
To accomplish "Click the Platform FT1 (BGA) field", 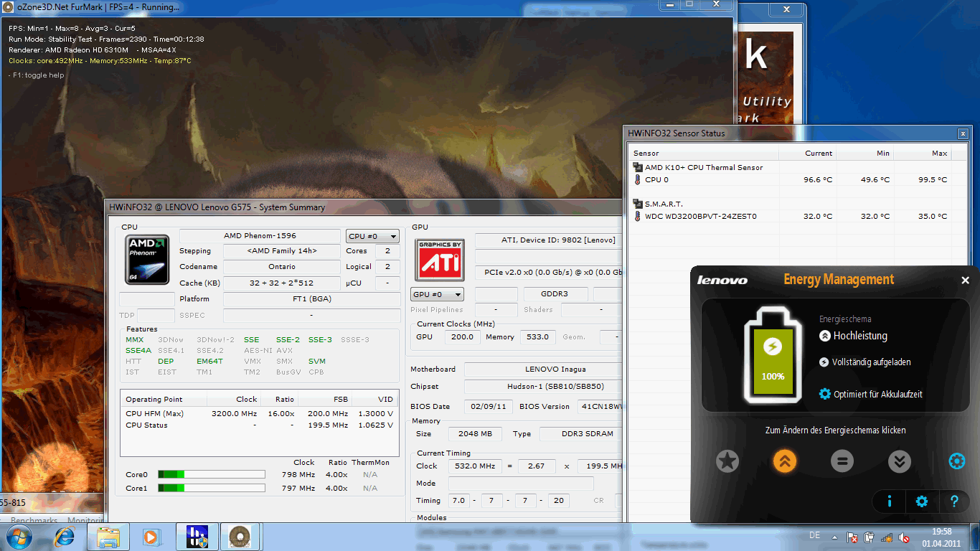I will [x=311, y=298].
